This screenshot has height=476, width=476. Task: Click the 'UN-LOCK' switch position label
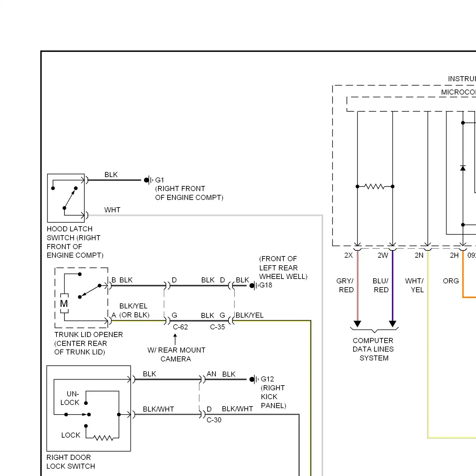[70, 398]
